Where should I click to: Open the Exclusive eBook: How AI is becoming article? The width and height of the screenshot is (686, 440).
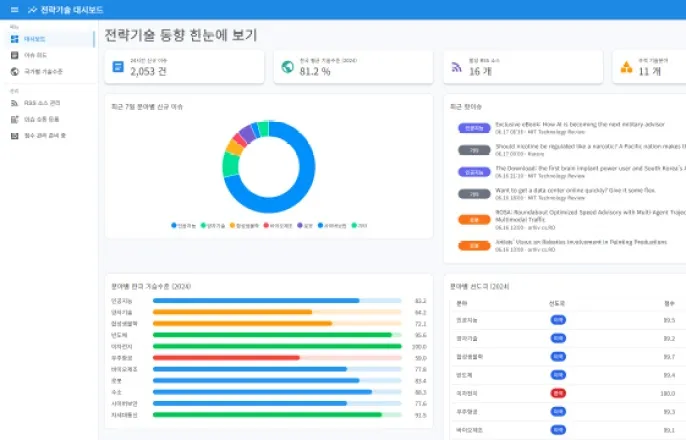pyautogui.click(x=580, y=125)
